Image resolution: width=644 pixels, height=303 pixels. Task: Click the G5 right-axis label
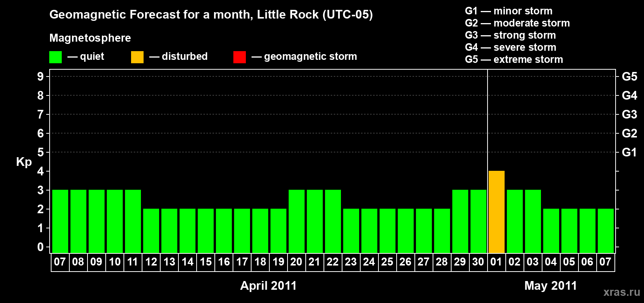click(630, 77)
